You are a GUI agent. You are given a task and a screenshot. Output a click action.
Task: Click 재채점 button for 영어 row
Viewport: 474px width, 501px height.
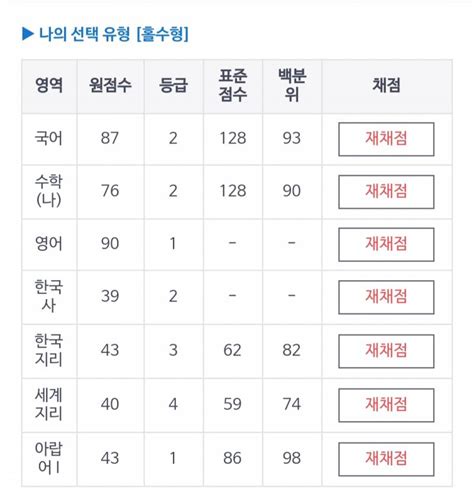[x=386, y=244]
